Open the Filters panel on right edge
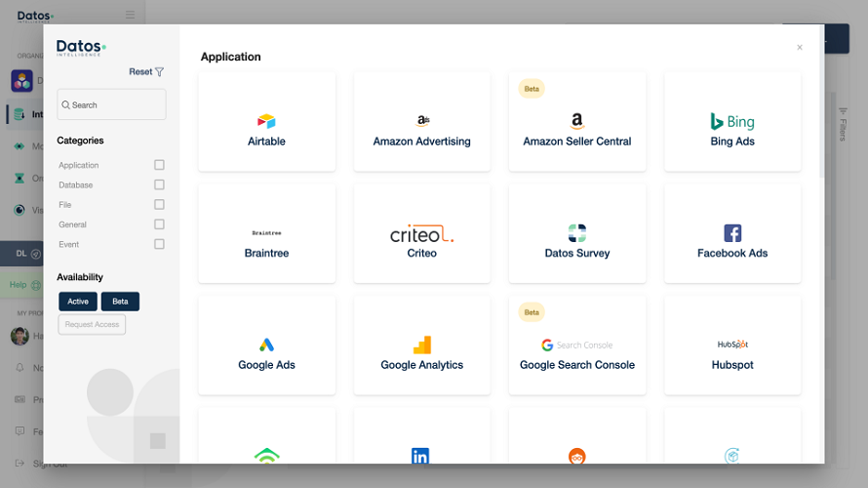Image resolution: width=868 pixels, height=488 pixels. (x=843, y=125)
